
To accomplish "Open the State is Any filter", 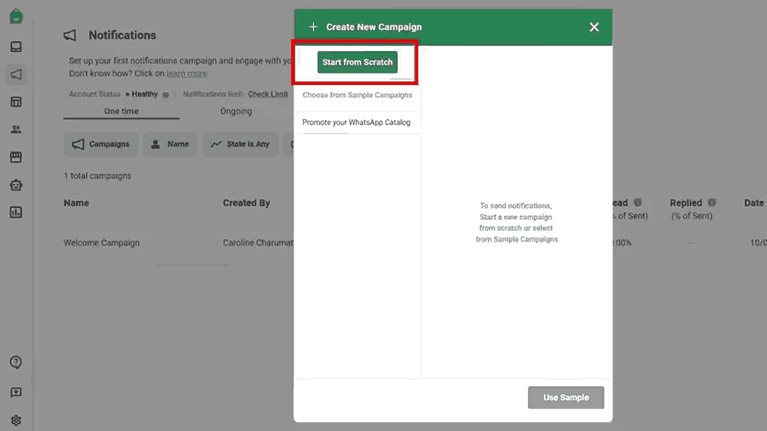I will [241, 144].
